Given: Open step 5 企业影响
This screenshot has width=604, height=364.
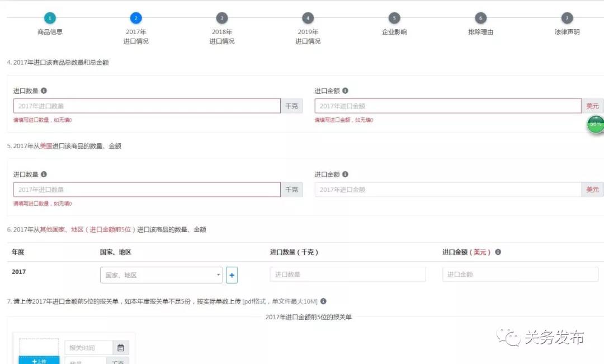Looking at the screenshot, I should tap(394, 18).
